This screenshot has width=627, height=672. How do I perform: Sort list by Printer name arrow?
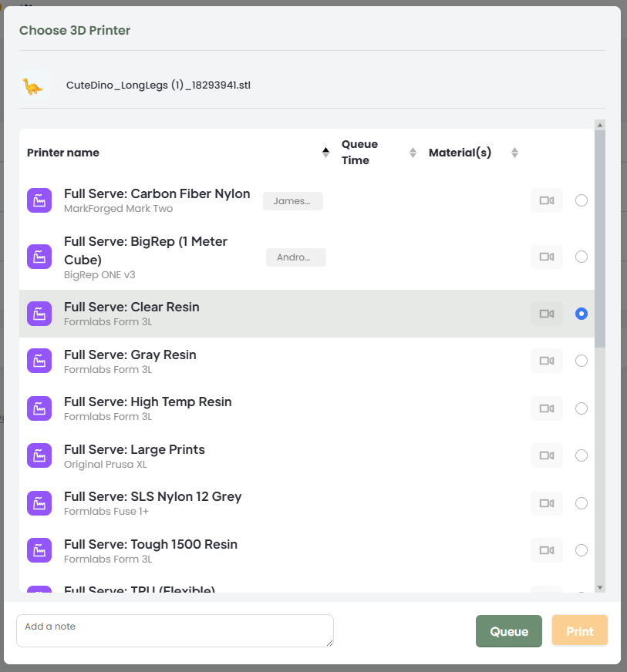[x=325, y=153]
